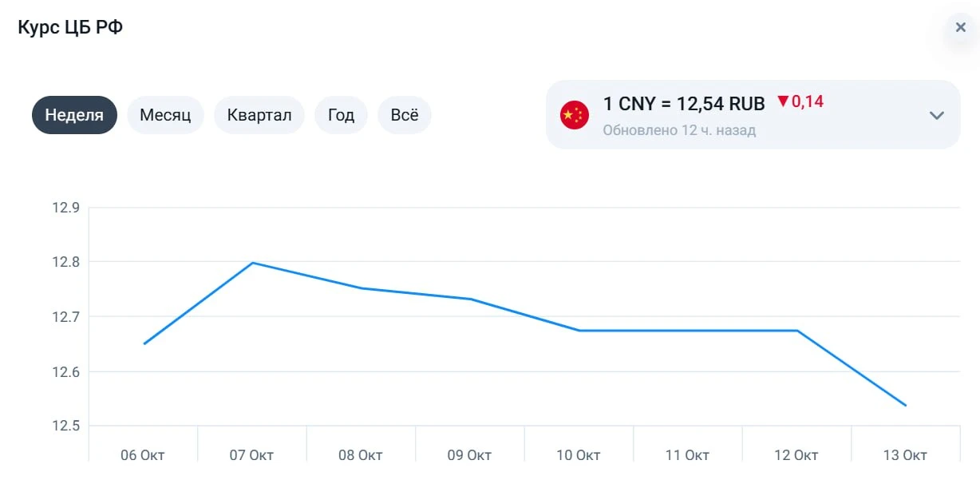
Task: Click the 06 Окт axis label
Action: (x=143, y=455)
